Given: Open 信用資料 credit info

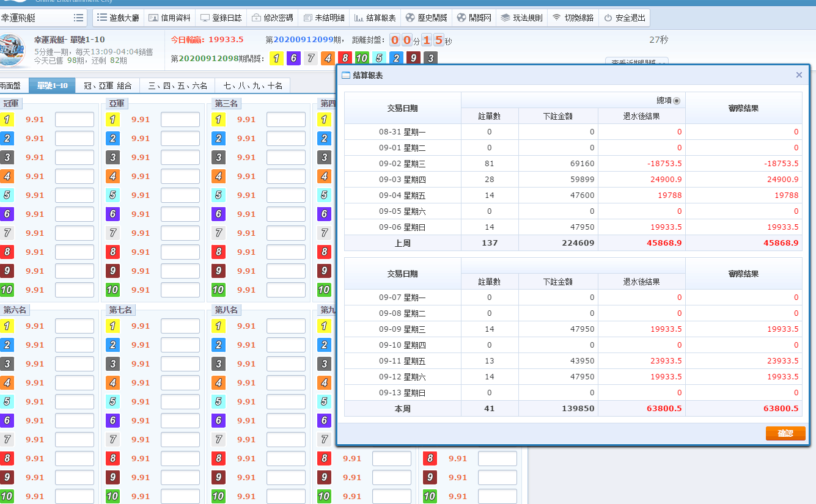Looking at the screenshot, I should [x=170, y=18].
